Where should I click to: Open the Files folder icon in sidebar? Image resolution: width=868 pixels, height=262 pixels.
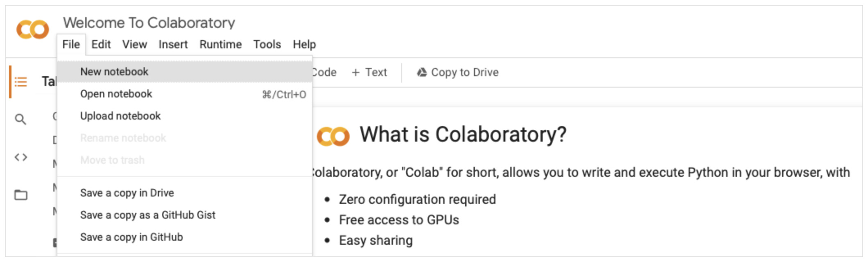pos(21,195)
